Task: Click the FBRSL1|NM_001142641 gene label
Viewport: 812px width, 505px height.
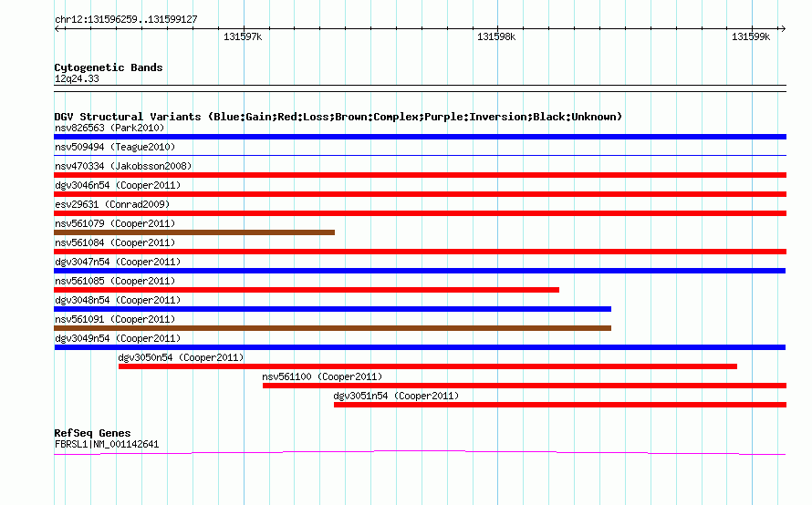Action: (107, 444)
